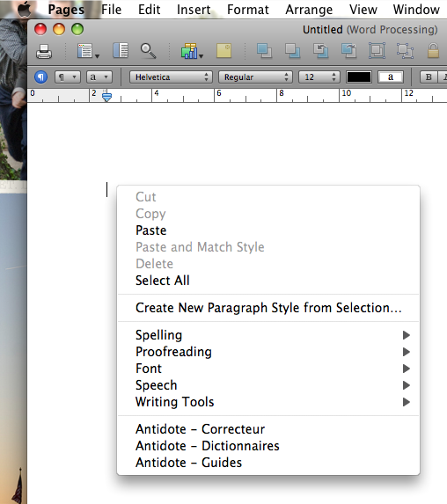
Task: Open the Insert menu
Action: [x=194, y=10]
